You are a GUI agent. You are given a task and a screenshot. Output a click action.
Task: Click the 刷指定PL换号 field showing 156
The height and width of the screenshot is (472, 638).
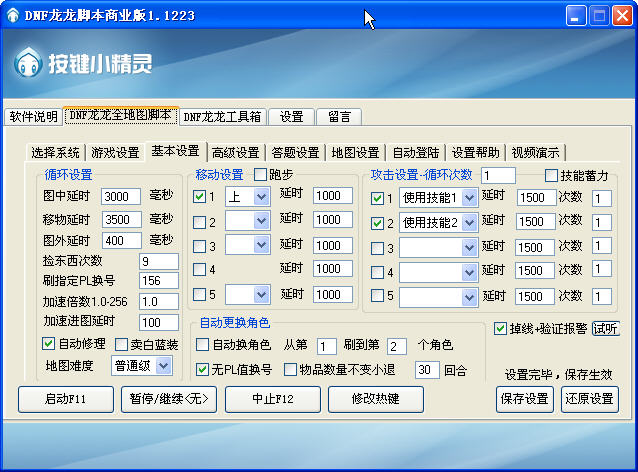159,281
